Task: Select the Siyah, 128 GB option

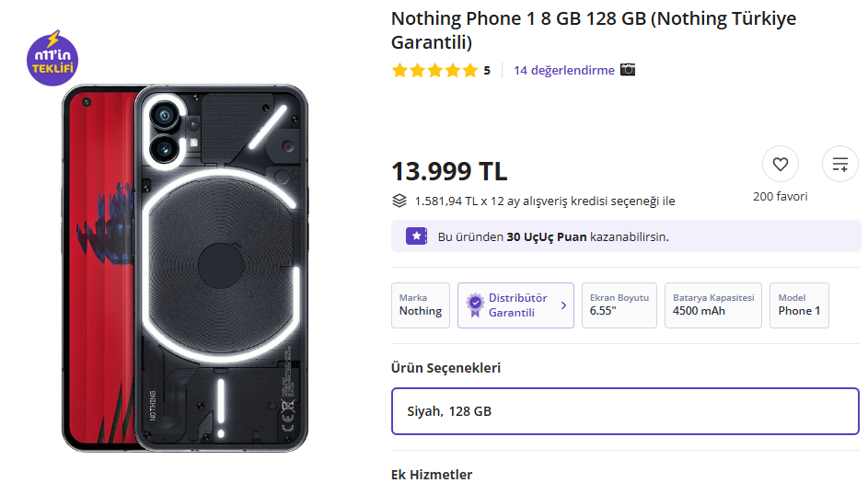Action: coord(626,411)
